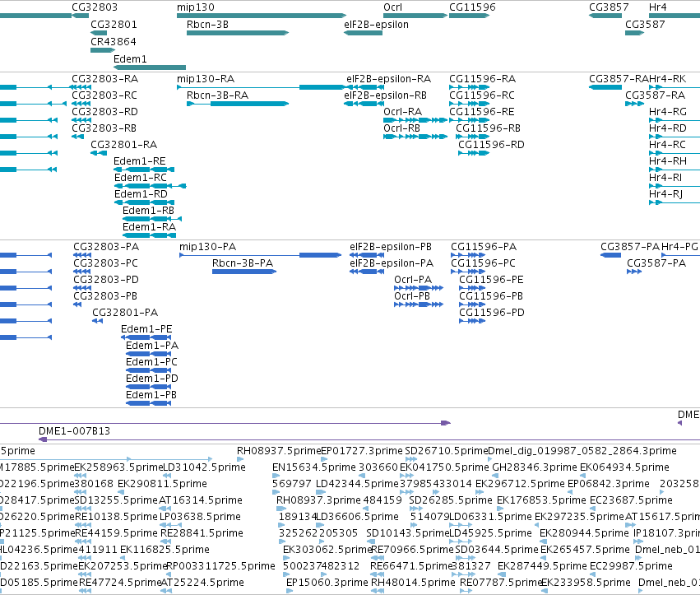
Task: Click transcript CG3587-RA
Action: [634, 104]
